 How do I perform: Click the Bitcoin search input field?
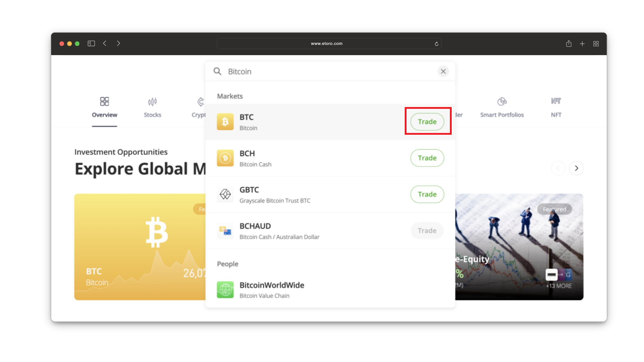click(x=330, y=72)
